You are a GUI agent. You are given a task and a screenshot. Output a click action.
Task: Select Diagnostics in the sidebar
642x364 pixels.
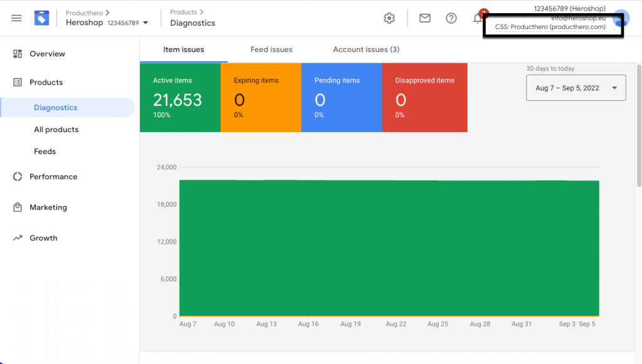68,108
